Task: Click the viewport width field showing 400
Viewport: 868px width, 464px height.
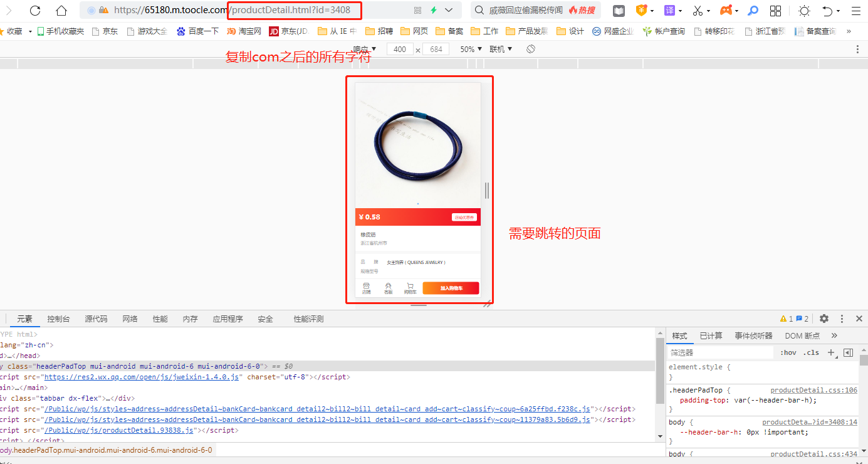Action: (400, 49)
